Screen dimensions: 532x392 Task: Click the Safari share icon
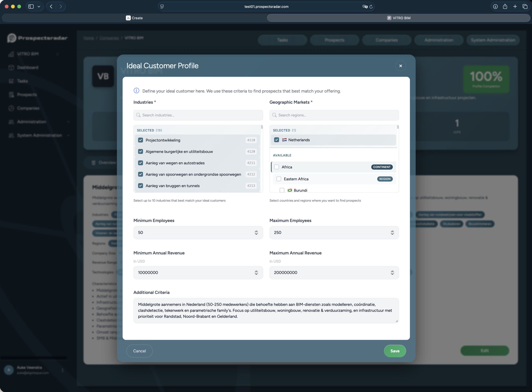505,7
